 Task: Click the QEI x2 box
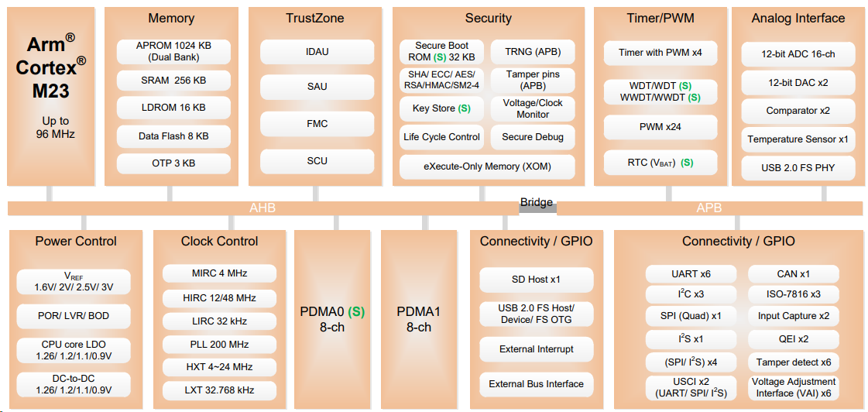click(x=793, y=339)
